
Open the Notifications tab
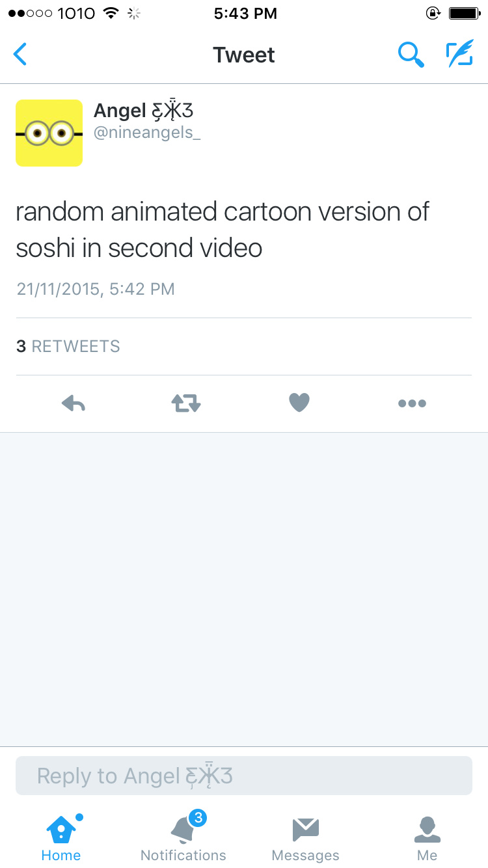[183, 838]
